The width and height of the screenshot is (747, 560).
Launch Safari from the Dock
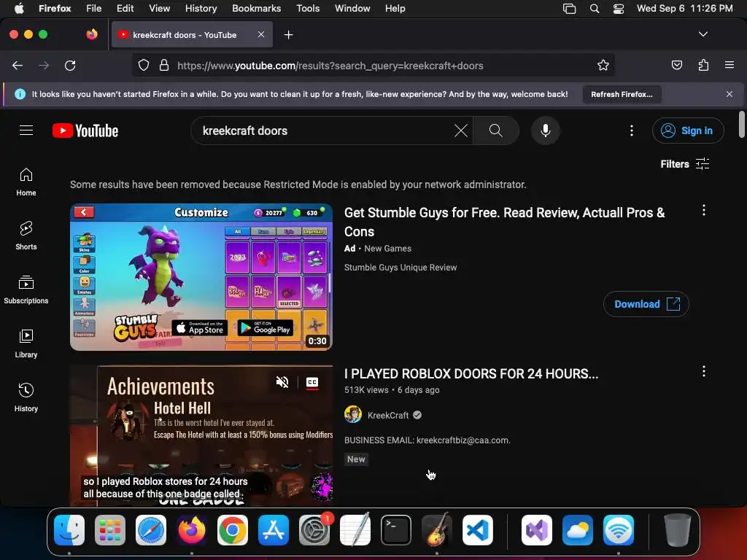(150, 530)
